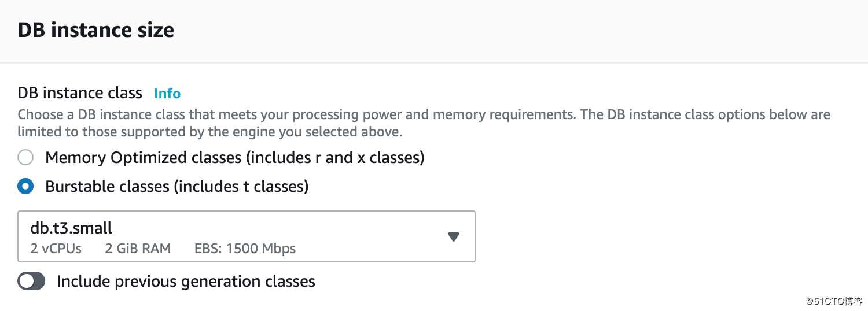Image resolution: width=868 pixels, height=311 pixels.
Task: Click the "DB instance class" field label
Action: pos(80,93)
